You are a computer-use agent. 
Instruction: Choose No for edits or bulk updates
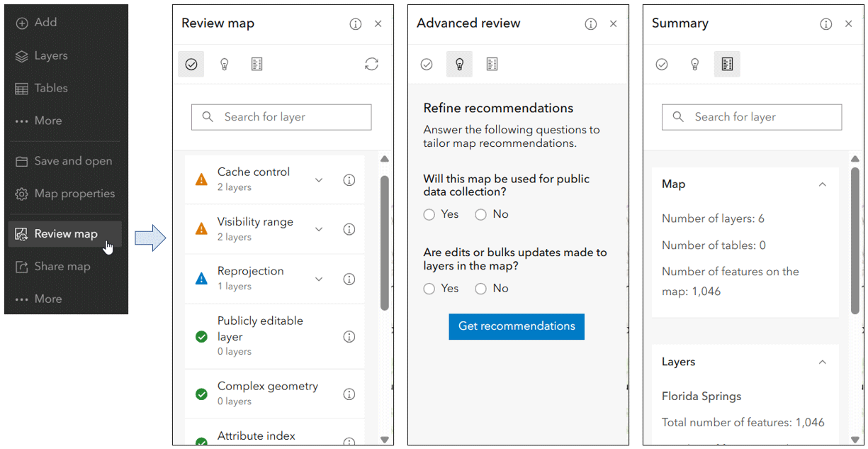click(480, 289)
